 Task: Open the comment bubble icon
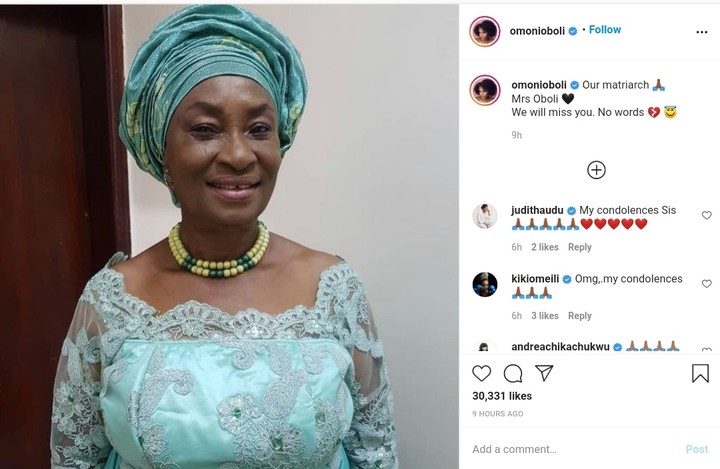(513, 373)
